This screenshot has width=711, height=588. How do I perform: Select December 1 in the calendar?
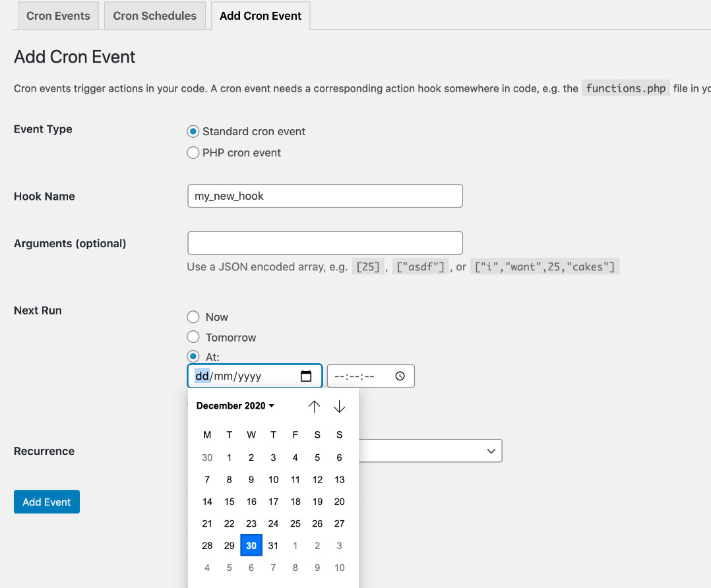[x=229, y=457]
